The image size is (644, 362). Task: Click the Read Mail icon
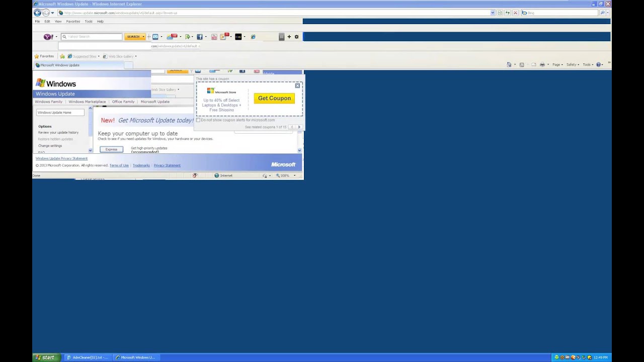[x=534, y=64]
